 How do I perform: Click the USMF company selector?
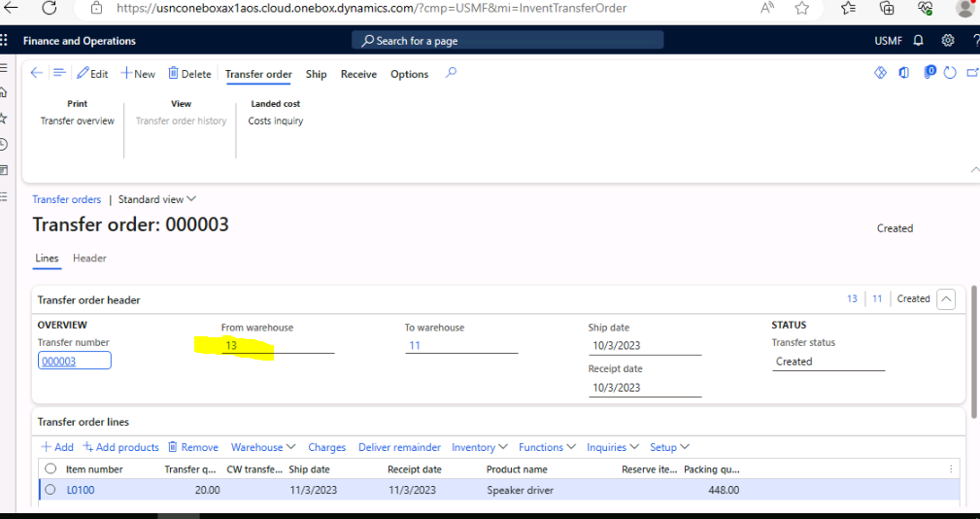click(x=888, y=41)
